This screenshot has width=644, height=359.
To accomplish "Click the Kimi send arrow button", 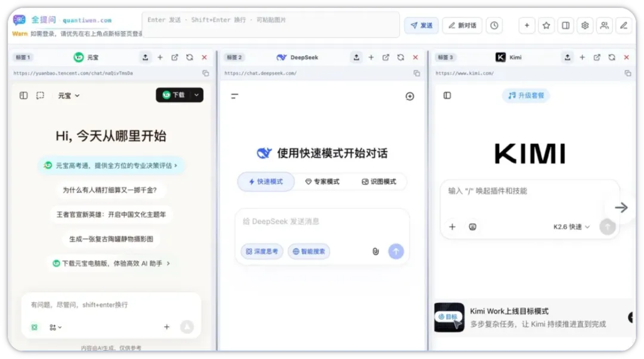I will coord(608,227).
